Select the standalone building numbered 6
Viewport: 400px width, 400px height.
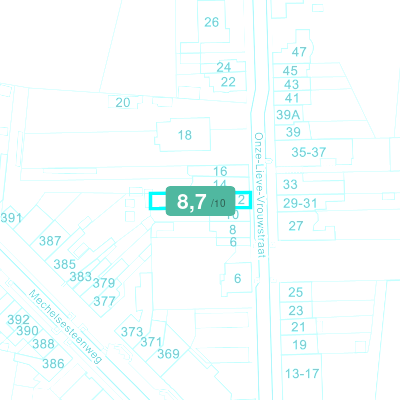pos(237,278)
